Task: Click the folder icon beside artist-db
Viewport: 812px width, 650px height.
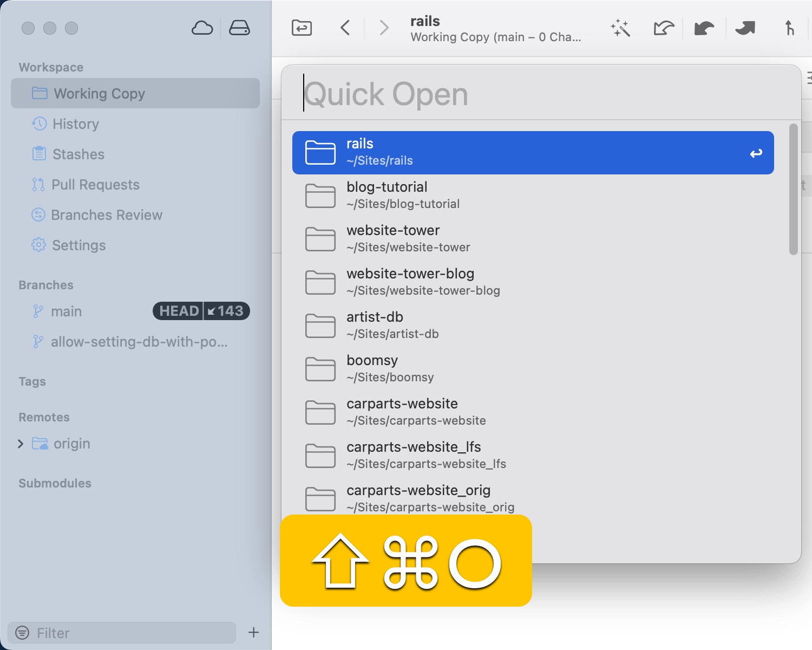Action: tap(320, 326)
